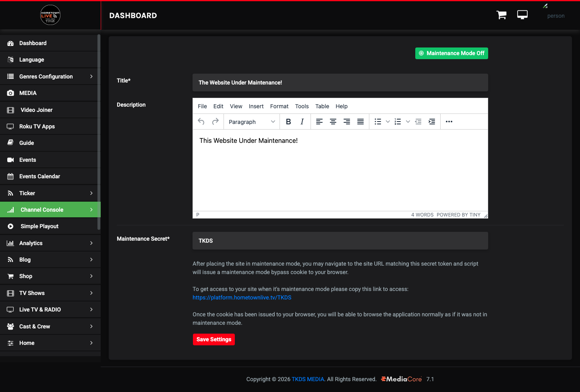
Task: Click the MEDIA camera icon
Action: (10, 93)
